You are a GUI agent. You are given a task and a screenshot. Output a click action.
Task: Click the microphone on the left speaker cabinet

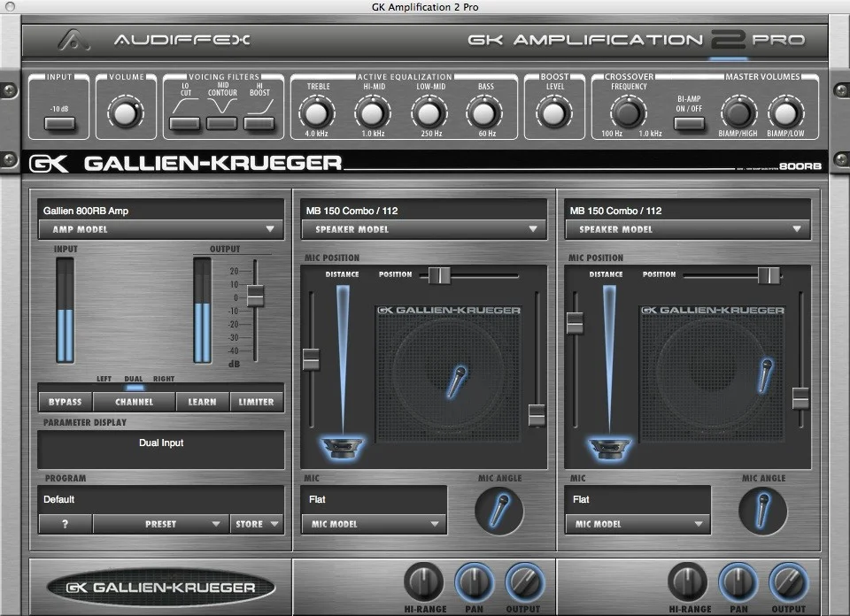(460, 380)
